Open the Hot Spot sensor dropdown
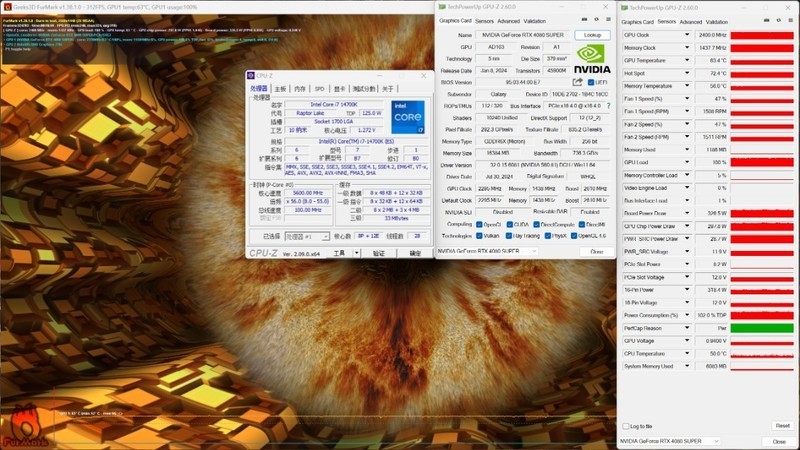 click(x=687, y=73)
